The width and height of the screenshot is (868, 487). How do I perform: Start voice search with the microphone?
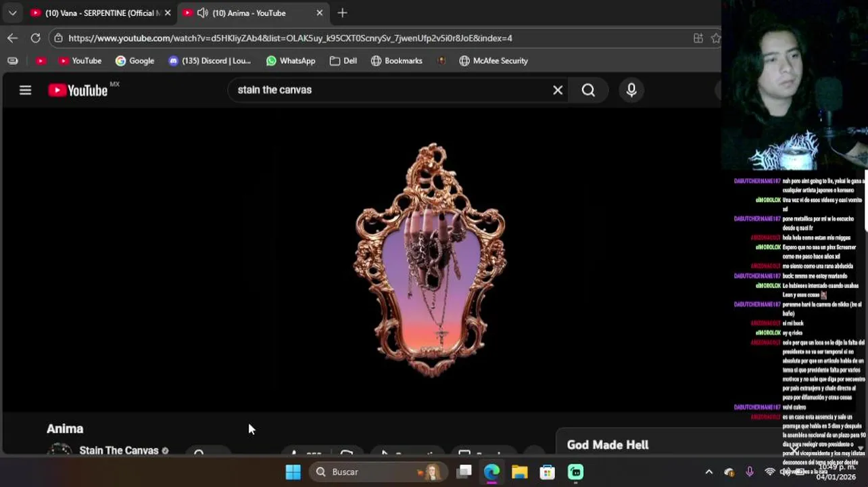coord(631,90)
